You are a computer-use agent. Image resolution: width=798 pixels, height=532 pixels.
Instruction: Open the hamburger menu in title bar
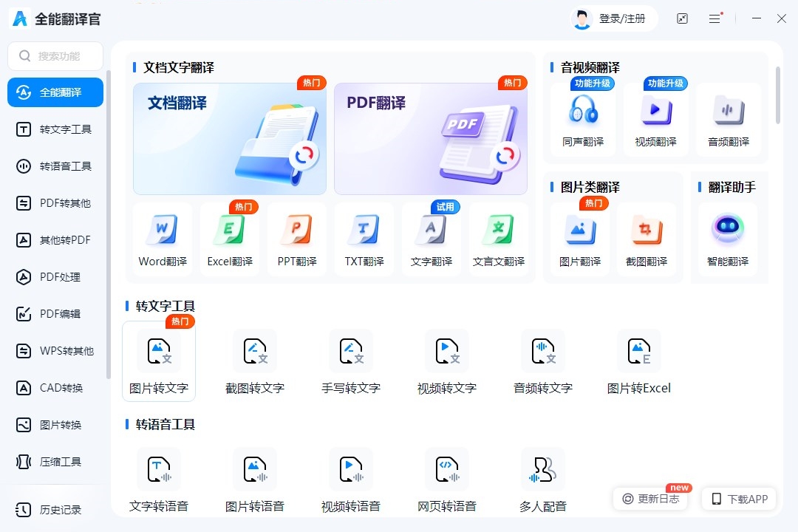pos(715,18)
